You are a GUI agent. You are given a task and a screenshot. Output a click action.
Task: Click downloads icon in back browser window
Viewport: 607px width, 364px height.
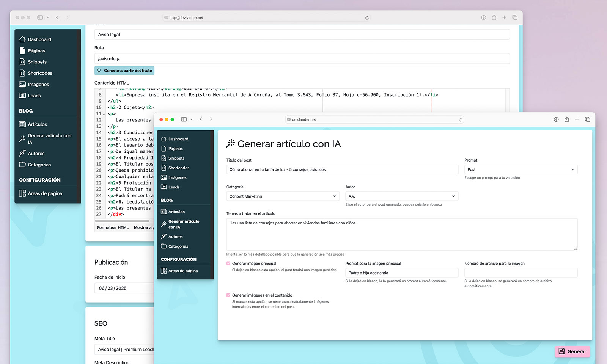[x=484, y=17]
